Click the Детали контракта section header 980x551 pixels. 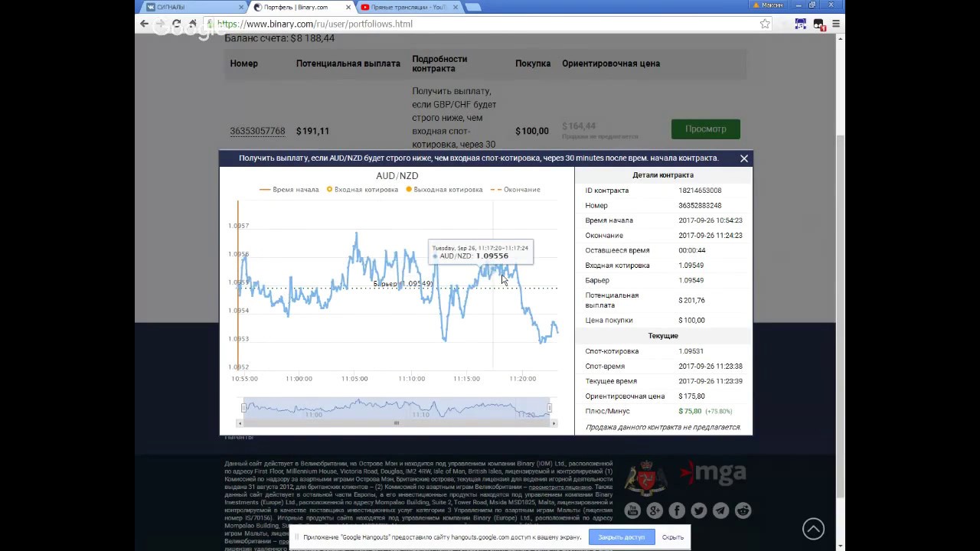[663, 175]
